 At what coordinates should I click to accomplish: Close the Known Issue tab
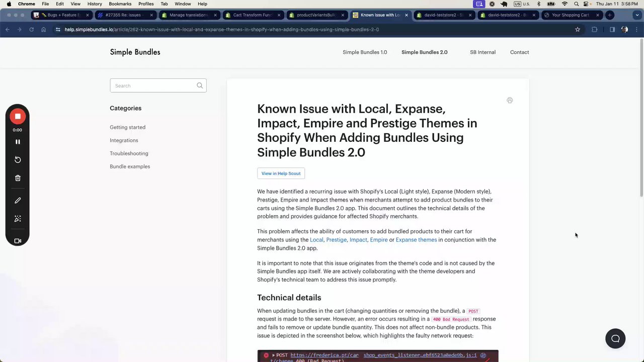[407, 15]
